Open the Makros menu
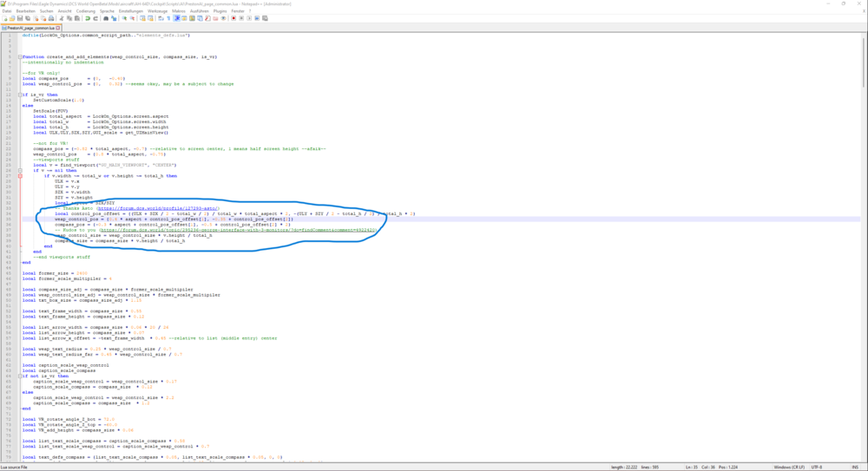This screenshot has height=471, width=868. tap(179, 11)
